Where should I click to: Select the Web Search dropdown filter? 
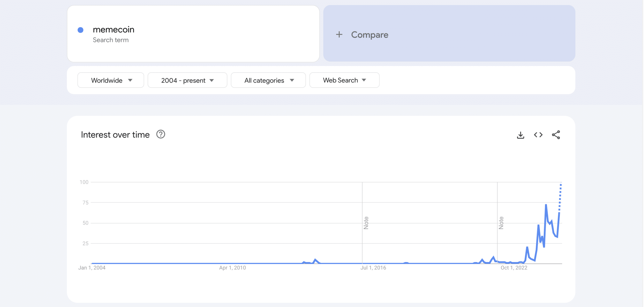pyautogui.click(x=345, y=80)
